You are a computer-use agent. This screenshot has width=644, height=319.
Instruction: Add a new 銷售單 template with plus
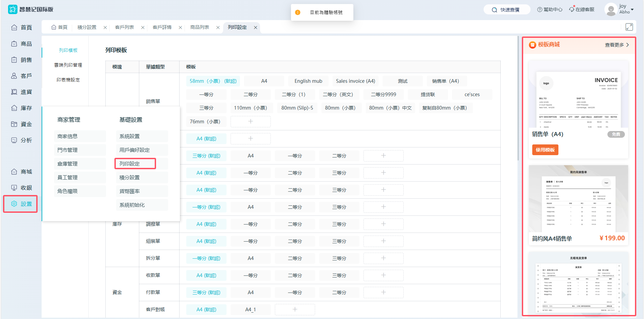pyautogui.click(x=250, y=122)
